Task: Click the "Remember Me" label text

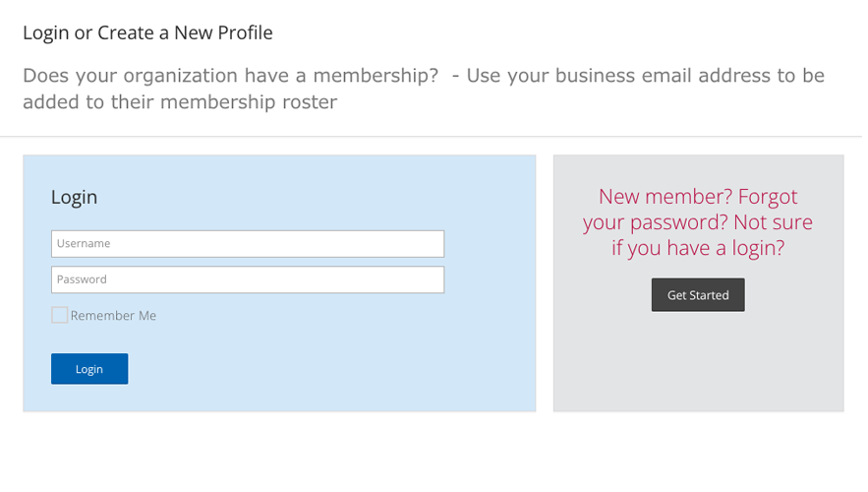Action: coord(113,316)
